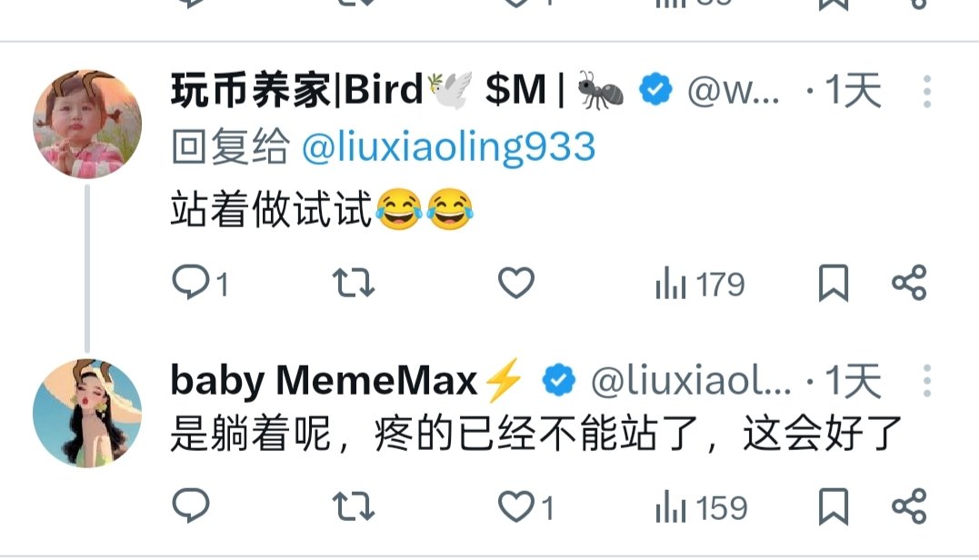Screen dimensions: 979x560
Task: Like the 站着做试试 tweet
Action: tap(516, 283)
